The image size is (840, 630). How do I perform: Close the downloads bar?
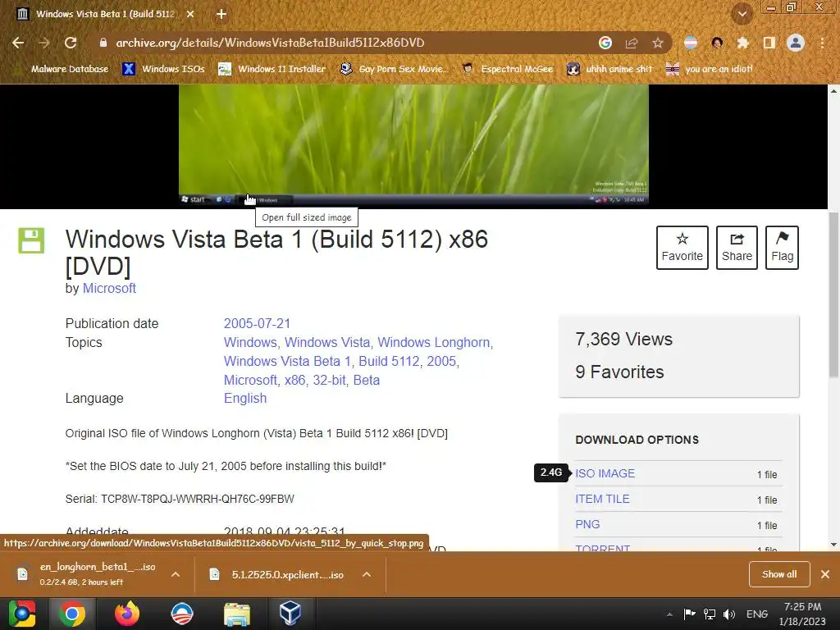point(825,574)
